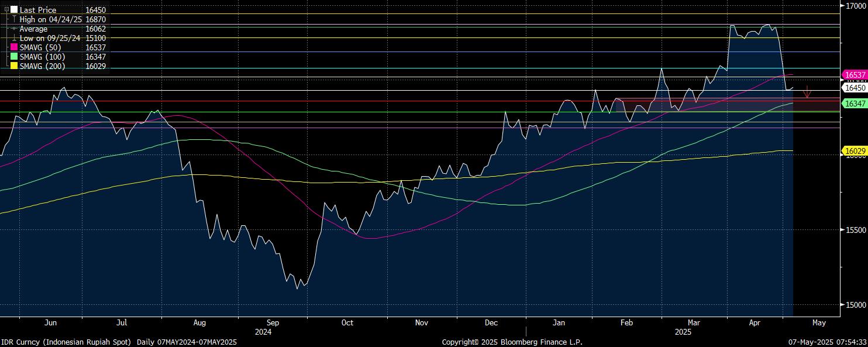
Task: Click the 2025 year label on axis
Action: (x=683, y=331)
